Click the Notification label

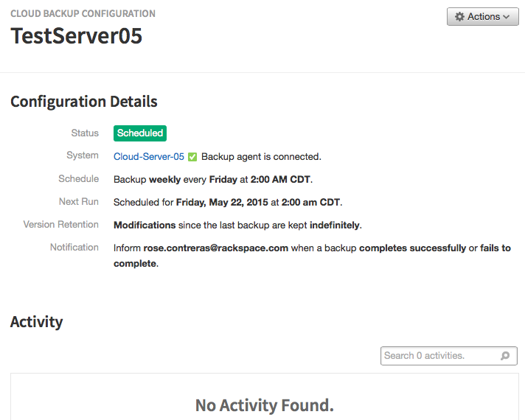pyautogui.click(x=74, y=248)
